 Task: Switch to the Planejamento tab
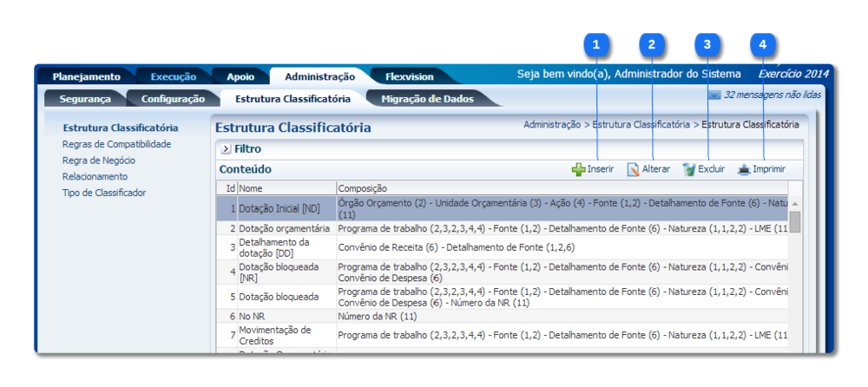coord(86,77)
